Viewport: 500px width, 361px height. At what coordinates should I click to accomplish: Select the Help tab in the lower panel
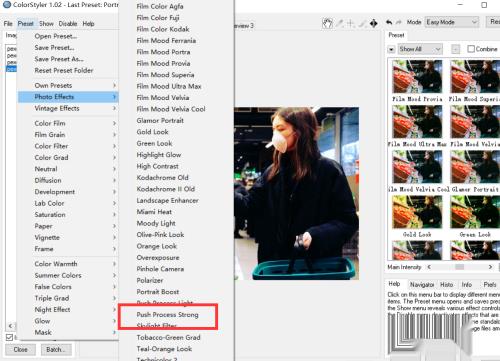pos(394,284)
